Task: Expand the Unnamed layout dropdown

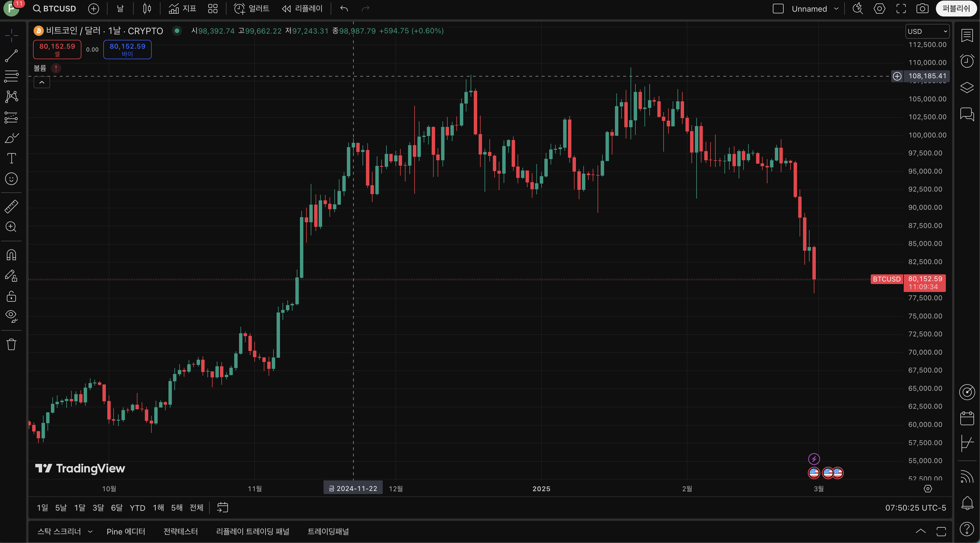Action: pos(836,8)
